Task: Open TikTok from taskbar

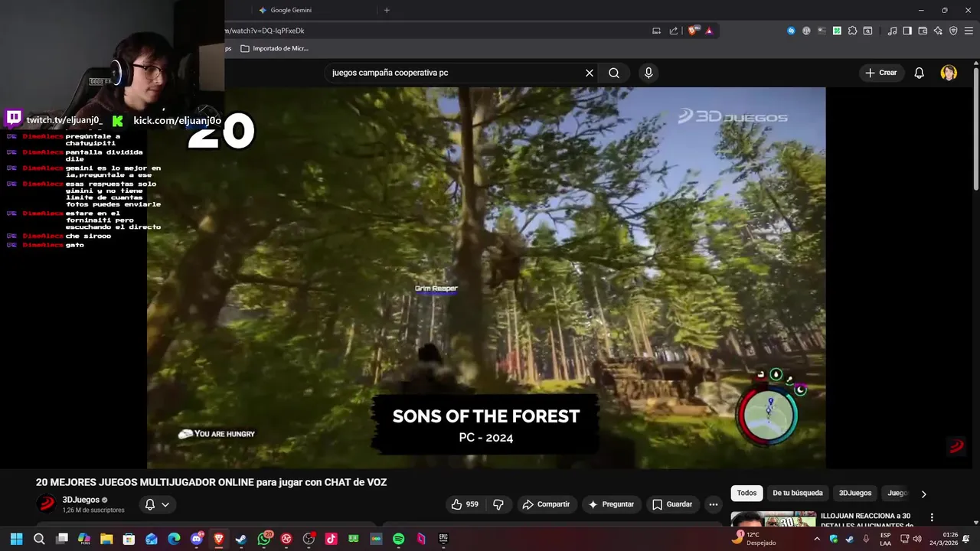Action: tap(331, 539)
